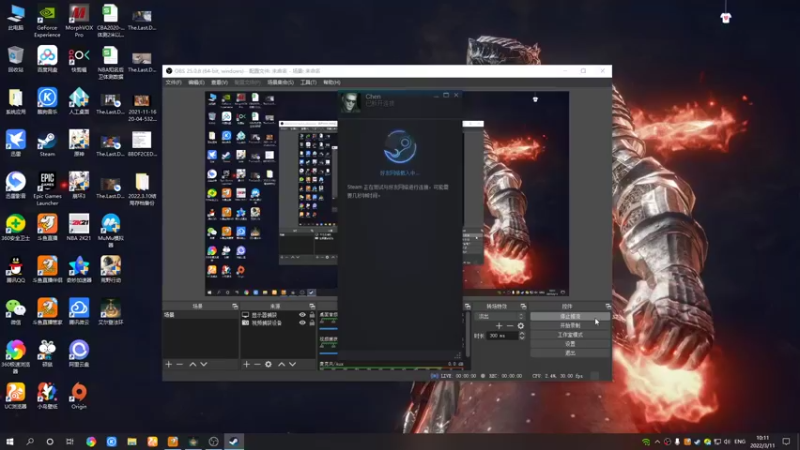Add a new source with the plus icon
This screenshot has height=450, width=800.
point(246,364)
